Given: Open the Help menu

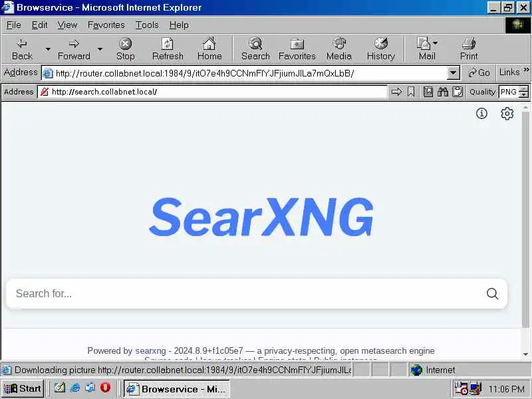Looking at the screenshot, I should pyautogui.click(x=179, y=25).
